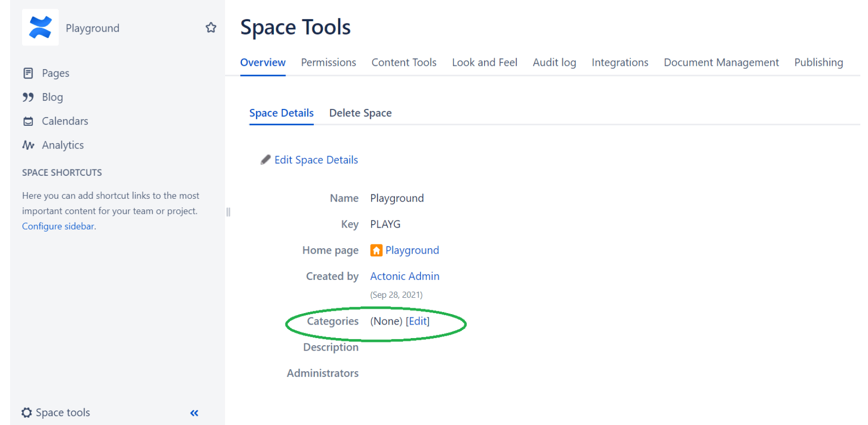Click the Space tools gear icon
Viewport: 868px width, 425px height.
[27, 413]
